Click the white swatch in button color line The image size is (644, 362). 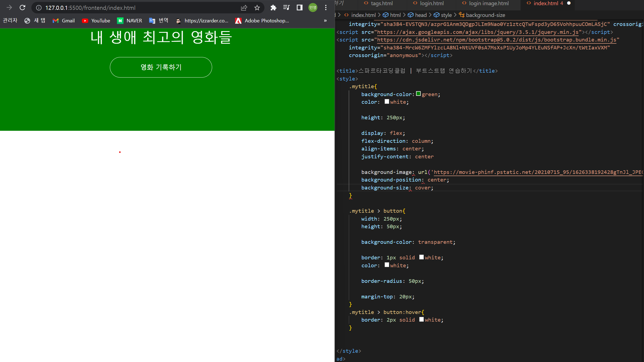click(x=387, y=265)
